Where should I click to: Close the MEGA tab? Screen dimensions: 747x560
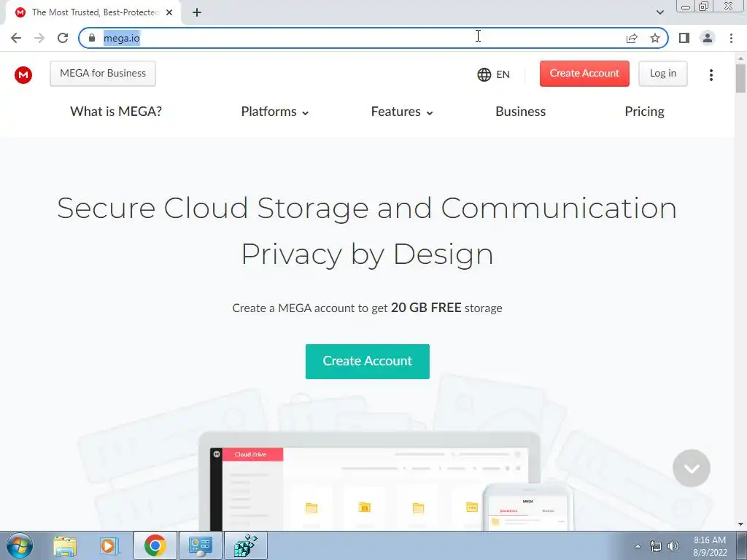click(x=169, y=12)
